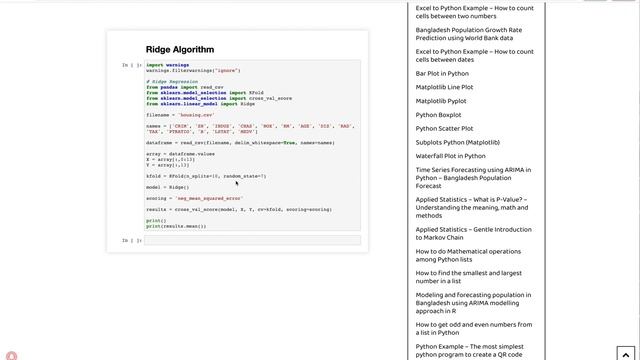Viewport: 640px width, 360px height.
Task: Open 'Applied Statistics – What is P-Value?' link
Action: [x=472, y=207]
